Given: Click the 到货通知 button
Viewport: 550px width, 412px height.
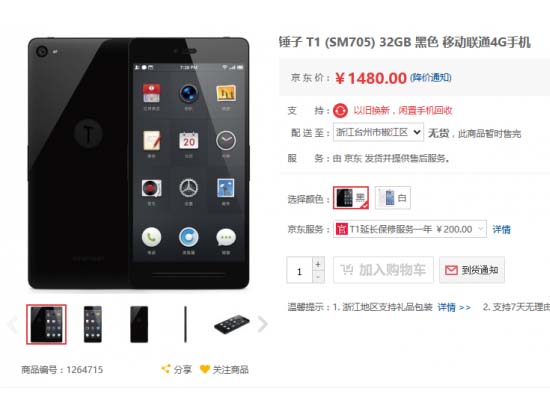Looking at the screenshot, I should point(472,270).
